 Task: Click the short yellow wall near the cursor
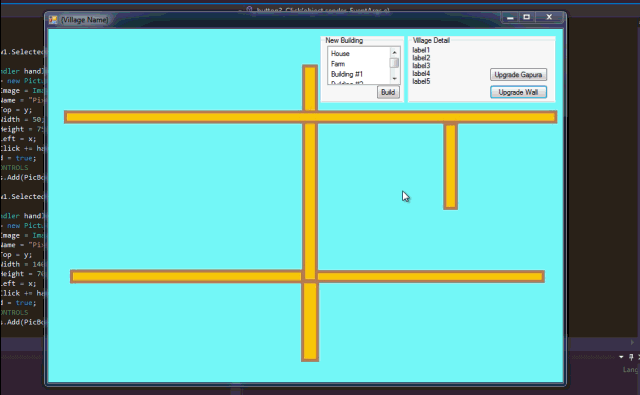451,166
